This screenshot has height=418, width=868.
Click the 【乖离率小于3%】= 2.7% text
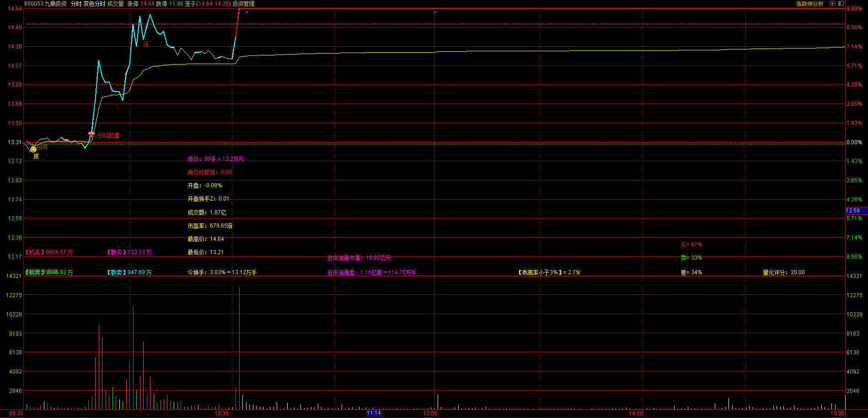coord(549,272)
